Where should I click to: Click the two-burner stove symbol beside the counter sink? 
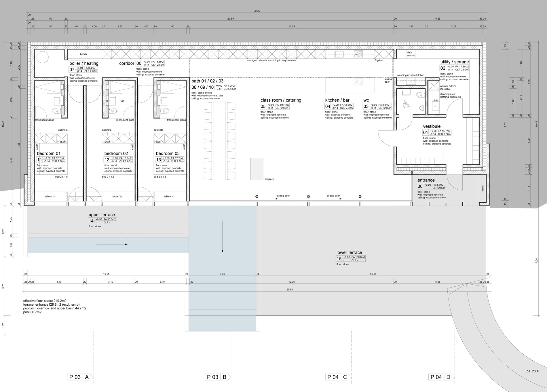tap(358, 54)
